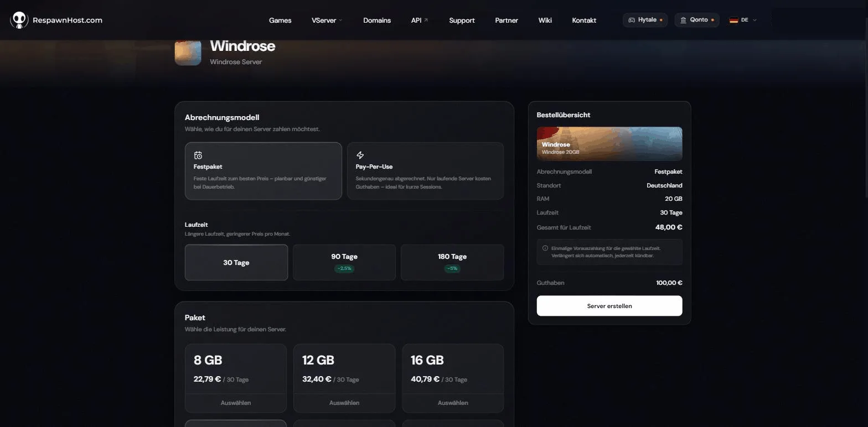
Task: Click Auswählen under the 12 GB package
Action: [344, 403]
